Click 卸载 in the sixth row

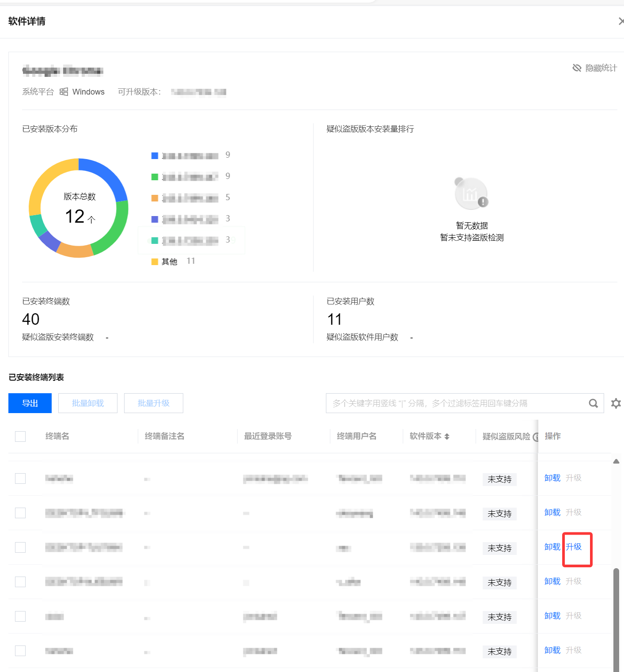click(552, 650)
